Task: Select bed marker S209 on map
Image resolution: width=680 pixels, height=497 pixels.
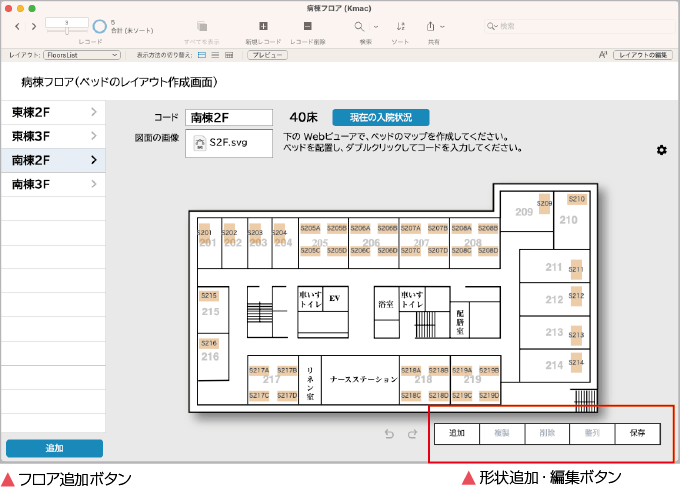Action: 544,203
